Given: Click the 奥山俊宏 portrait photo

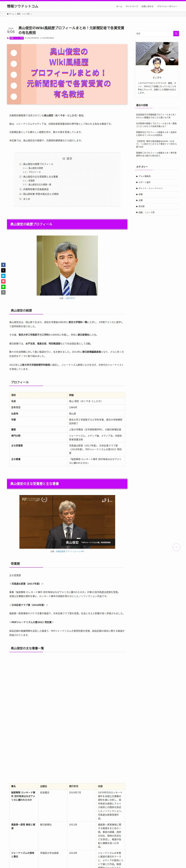Looking at the screenshot, I should pyautogui.click(x=67, y=265).
